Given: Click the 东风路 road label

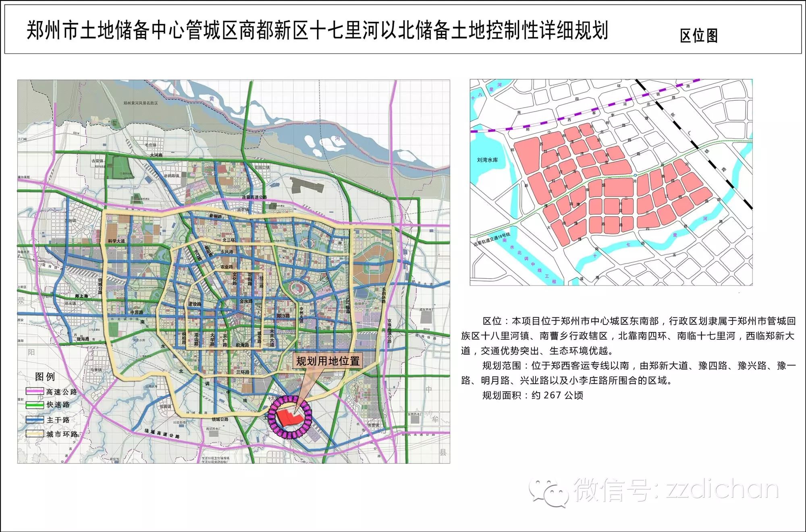Looking at the screenshot, I should 227,252.
